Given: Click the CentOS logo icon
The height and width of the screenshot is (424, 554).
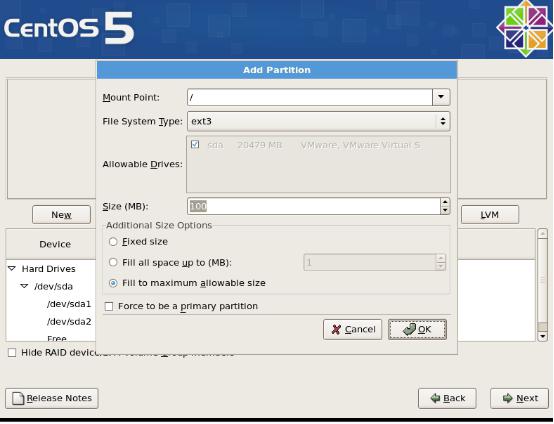Looking at the screenshot, I should click(525, 28).
